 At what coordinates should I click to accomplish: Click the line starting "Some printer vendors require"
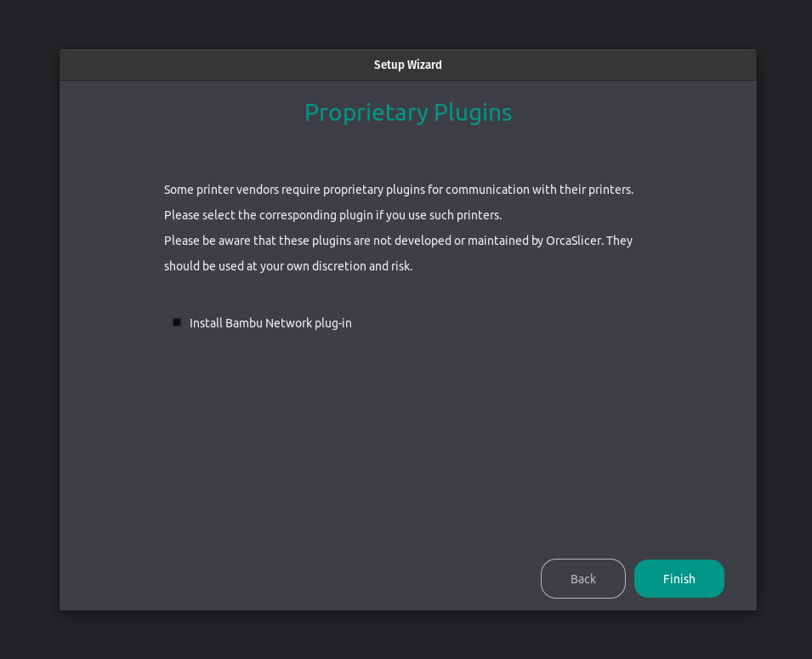point(398,190)
